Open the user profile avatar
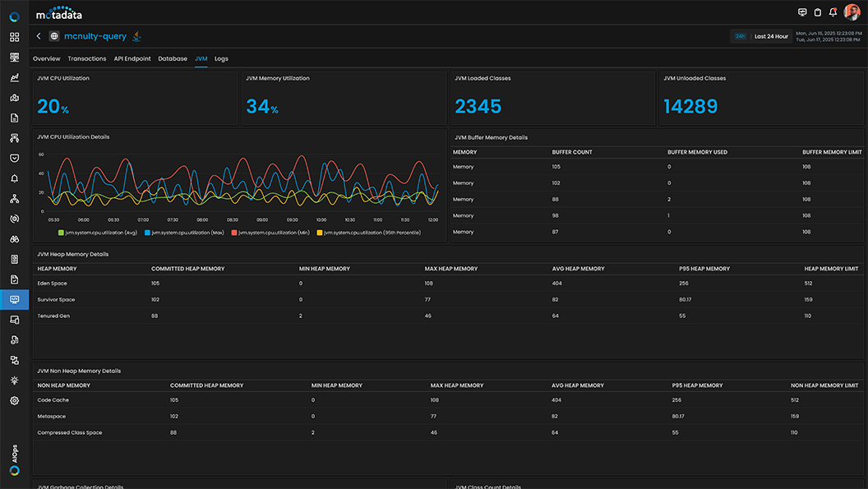The height and width of the screenshot is (489, 868). point(852,12)
